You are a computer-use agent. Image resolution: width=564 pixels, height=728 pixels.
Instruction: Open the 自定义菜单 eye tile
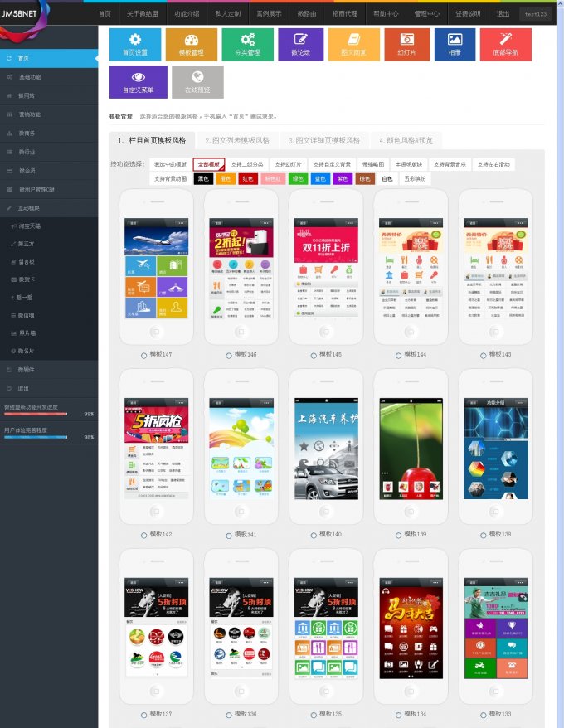[x=139, y=82]
